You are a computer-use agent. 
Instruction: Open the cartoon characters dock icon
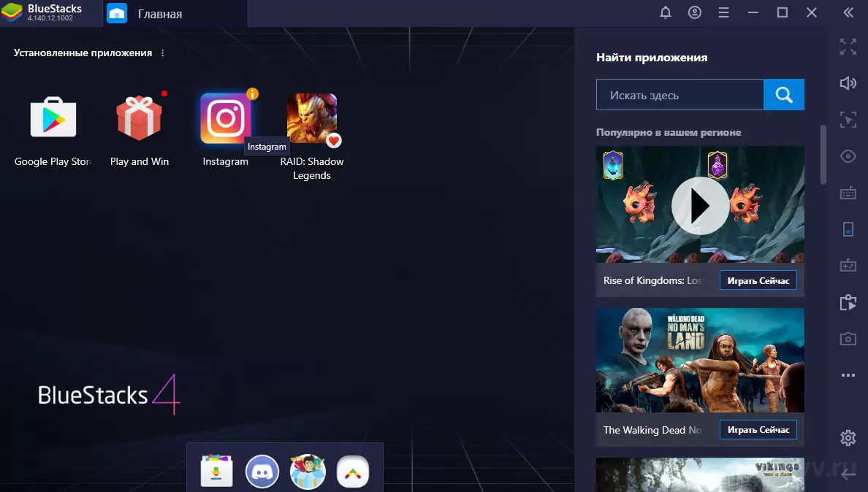coord(307,472)
